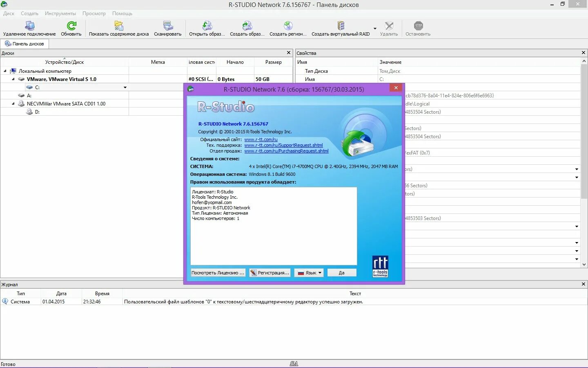Collapse NECVMWar SATA CD01 node
This screenshot has width=588, height=368.
point(13,104)
